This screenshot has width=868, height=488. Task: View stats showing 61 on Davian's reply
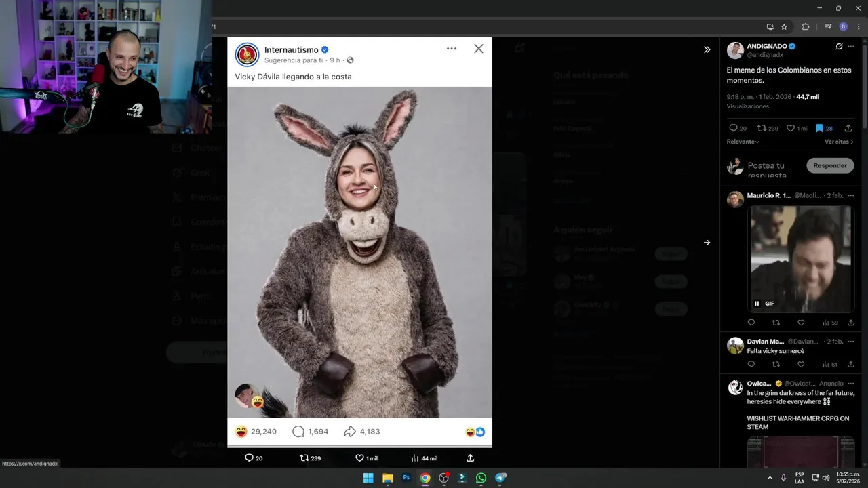(x=830, y=365)
